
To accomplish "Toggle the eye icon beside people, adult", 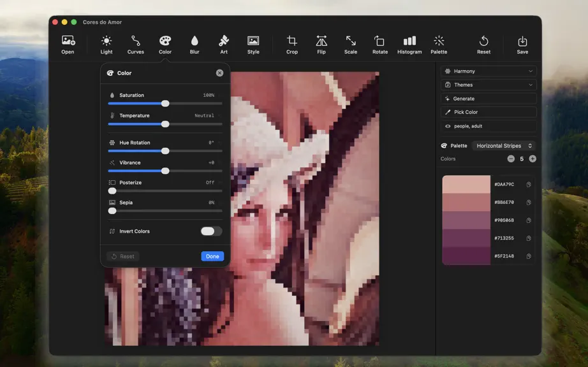I will point(447,126).
